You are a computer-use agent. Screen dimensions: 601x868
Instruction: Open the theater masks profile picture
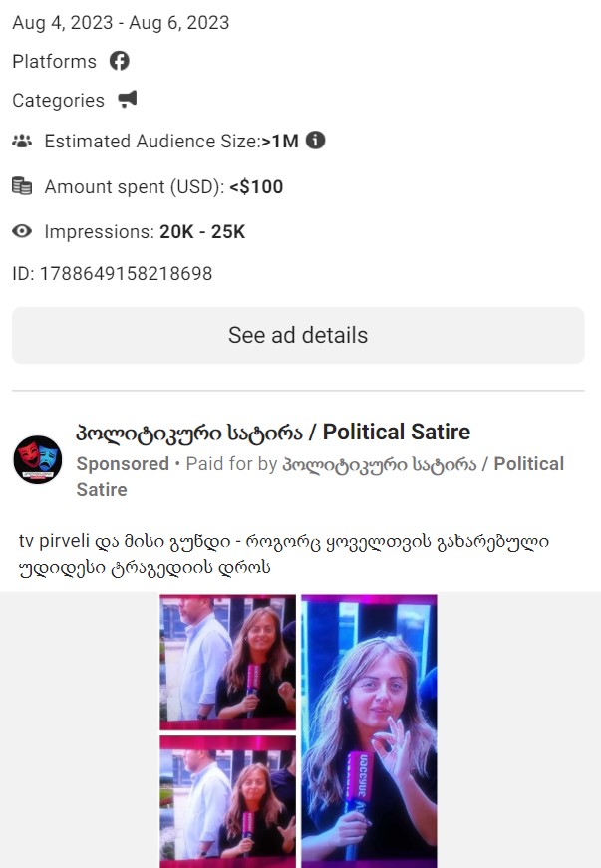(x=38, y=460)
